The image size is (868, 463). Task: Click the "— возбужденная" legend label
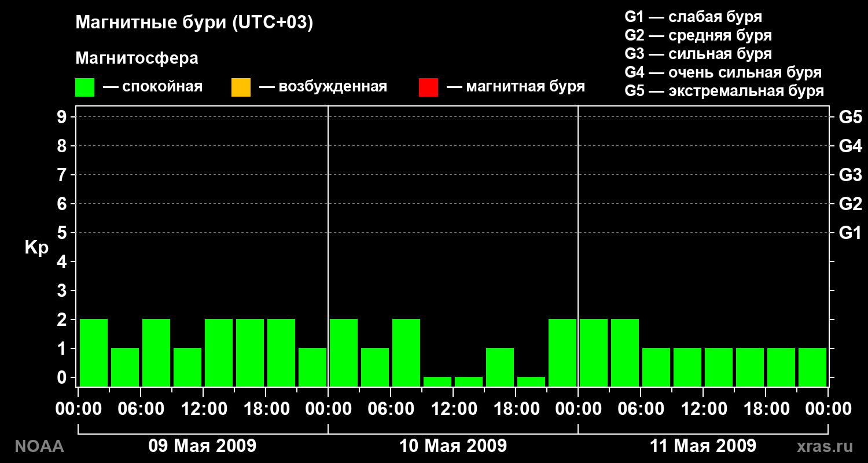tap(323, 87)
